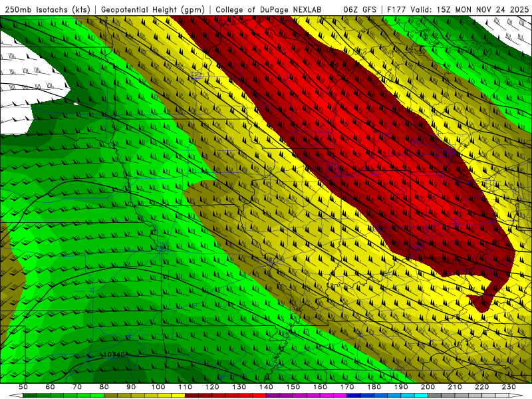Viewport: 532px width, 399px height.
Task: Click the 210 label on the color scale
Action: coord(455,387)
